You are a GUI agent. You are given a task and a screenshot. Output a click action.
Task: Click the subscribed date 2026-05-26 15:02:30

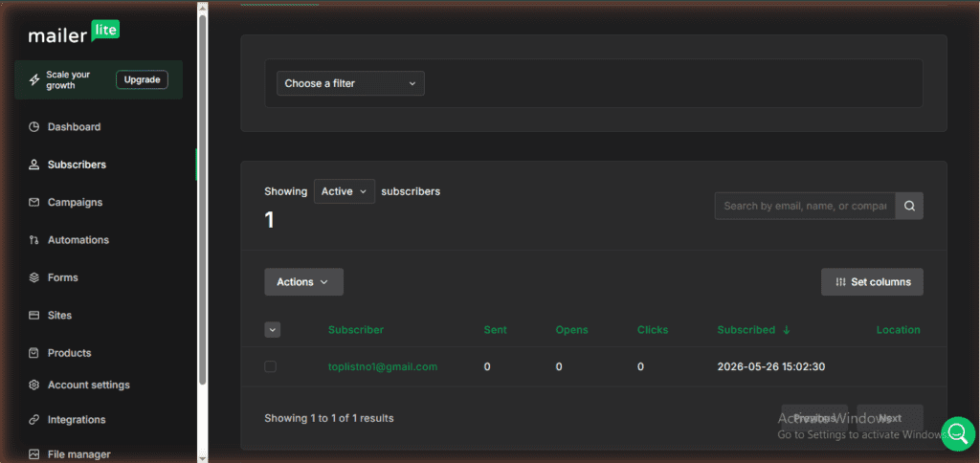(x=771, y=366)
